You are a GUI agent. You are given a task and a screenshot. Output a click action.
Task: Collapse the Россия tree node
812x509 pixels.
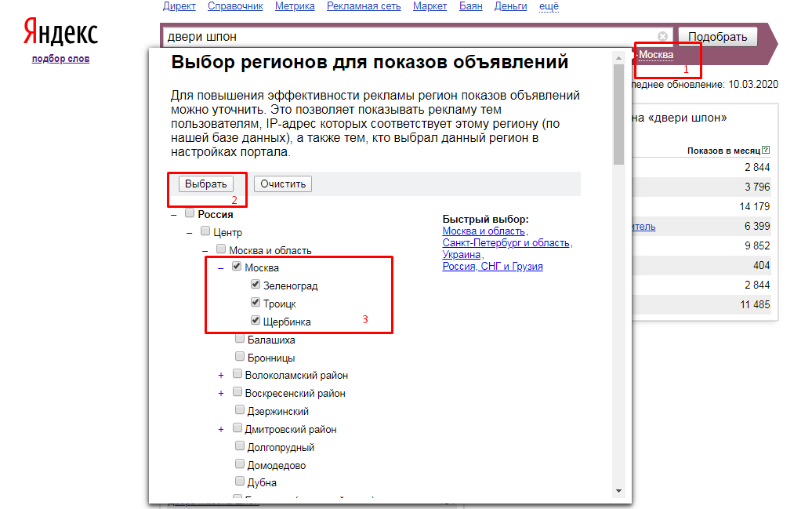click(x=174, y=215)
